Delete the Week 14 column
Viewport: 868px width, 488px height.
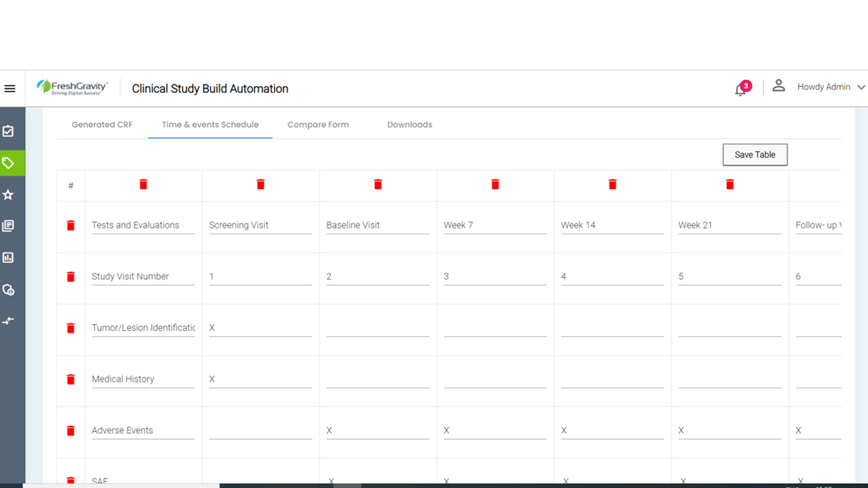point(612,184)
